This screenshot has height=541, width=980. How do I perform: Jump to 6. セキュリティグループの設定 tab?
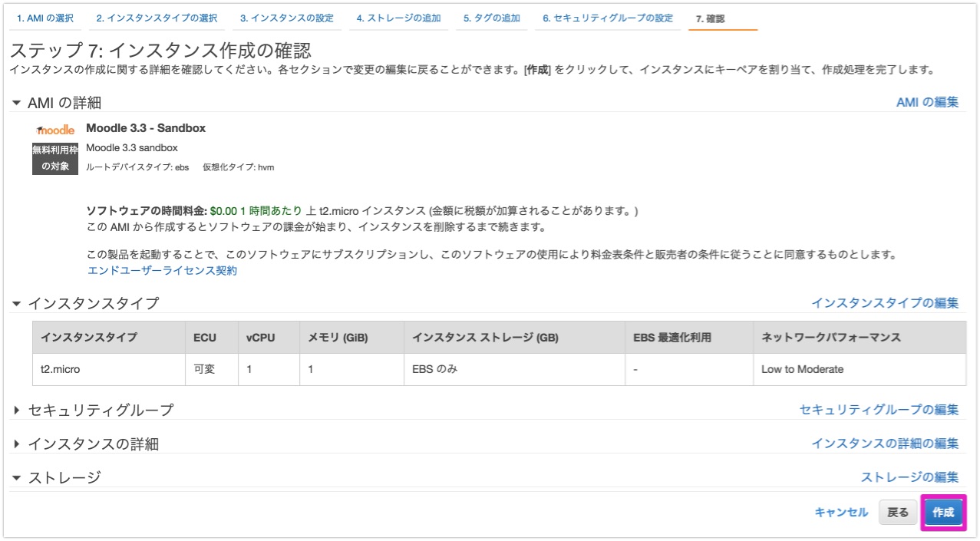(607, 18)
